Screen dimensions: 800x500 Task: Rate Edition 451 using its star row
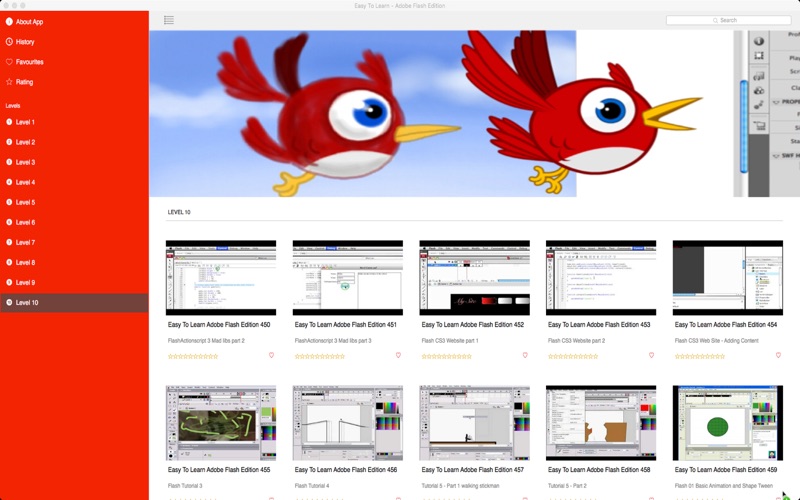coord(320,357)
